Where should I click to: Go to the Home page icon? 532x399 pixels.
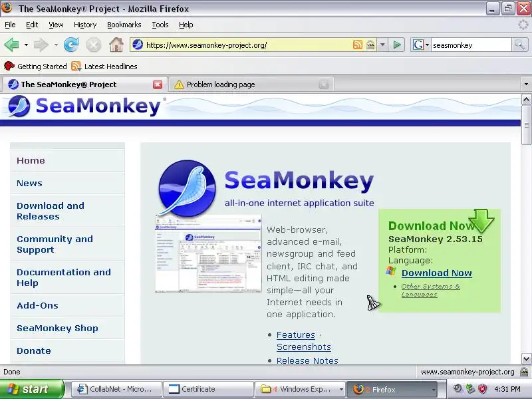(x=116, y=45)
